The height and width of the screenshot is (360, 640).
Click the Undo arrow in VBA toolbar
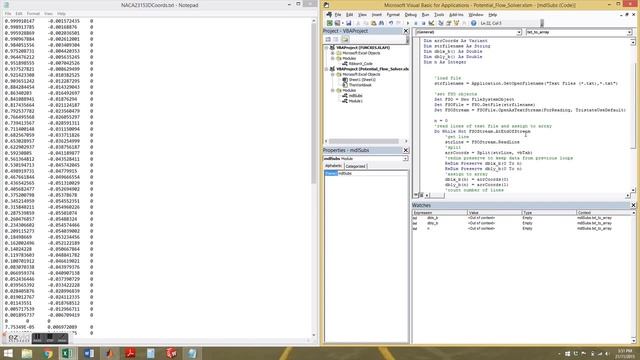[x=391, y=23]
